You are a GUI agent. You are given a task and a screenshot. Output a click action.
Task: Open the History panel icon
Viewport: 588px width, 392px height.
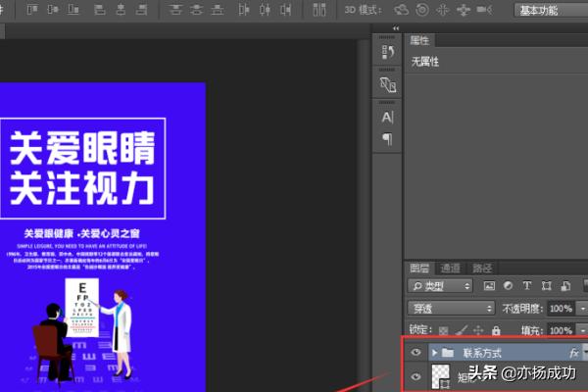[x=387, y=53]
